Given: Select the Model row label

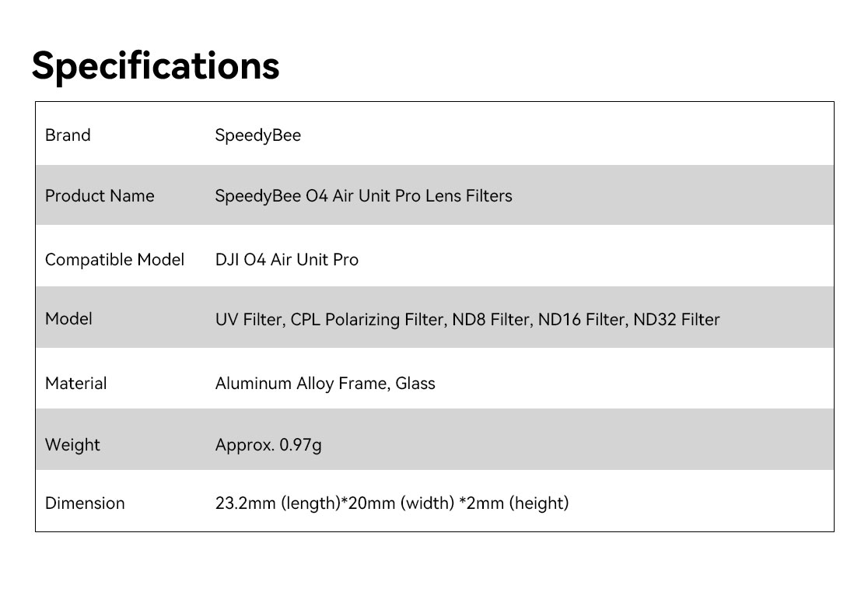Looking at the screenshot, I should [68, 319].
